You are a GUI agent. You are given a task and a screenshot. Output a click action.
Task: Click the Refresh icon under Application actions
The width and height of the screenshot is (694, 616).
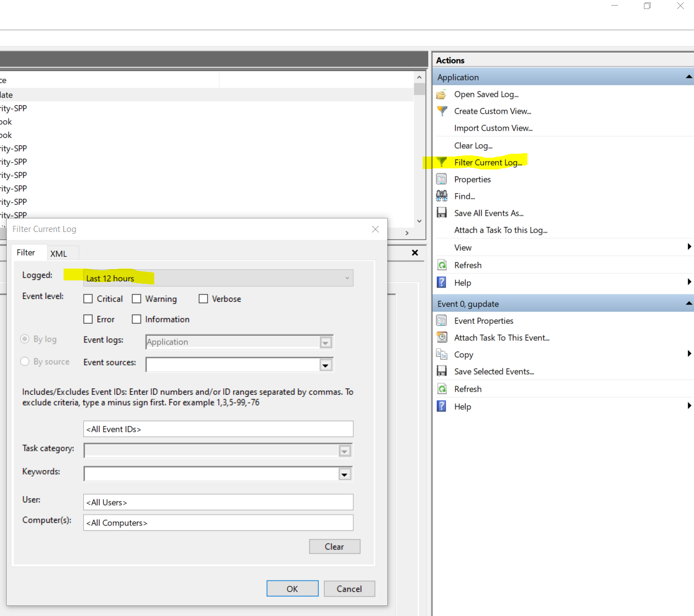coord(441,265)
